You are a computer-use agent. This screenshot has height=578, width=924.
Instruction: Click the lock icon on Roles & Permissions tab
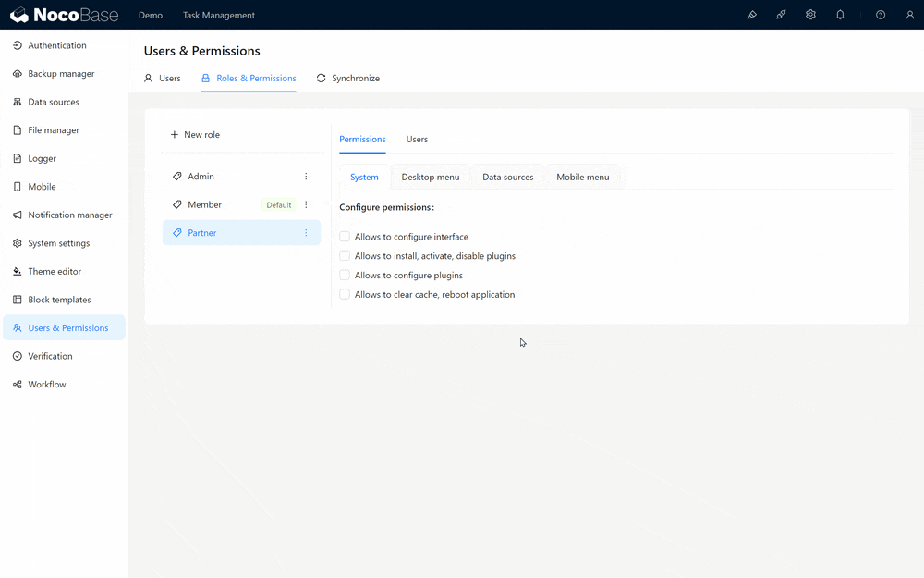pos(206,78)
